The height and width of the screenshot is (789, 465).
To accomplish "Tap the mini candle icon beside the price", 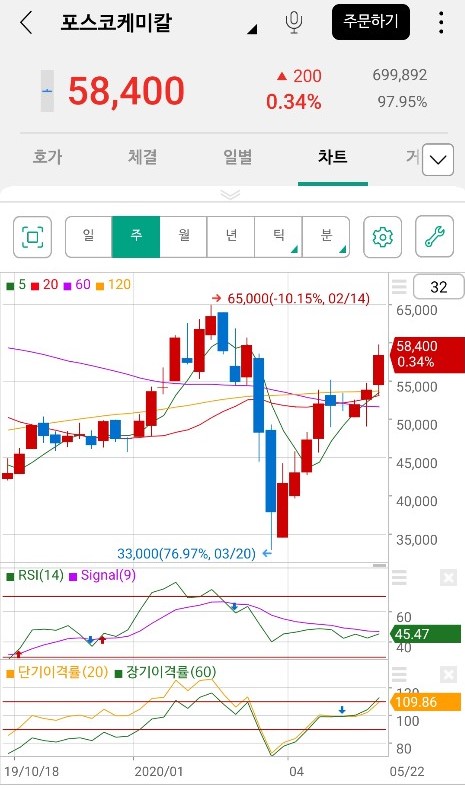I will tap(47, 91).
